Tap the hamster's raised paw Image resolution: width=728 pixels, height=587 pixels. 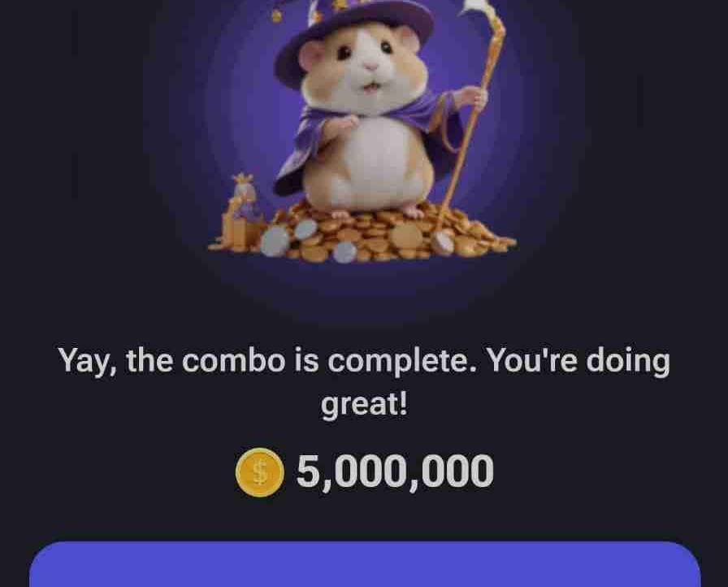(x=340, y=124)
